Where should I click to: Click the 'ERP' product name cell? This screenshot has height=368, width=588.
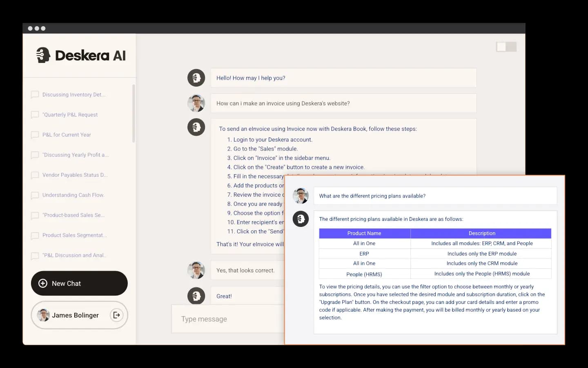[364, 254]
